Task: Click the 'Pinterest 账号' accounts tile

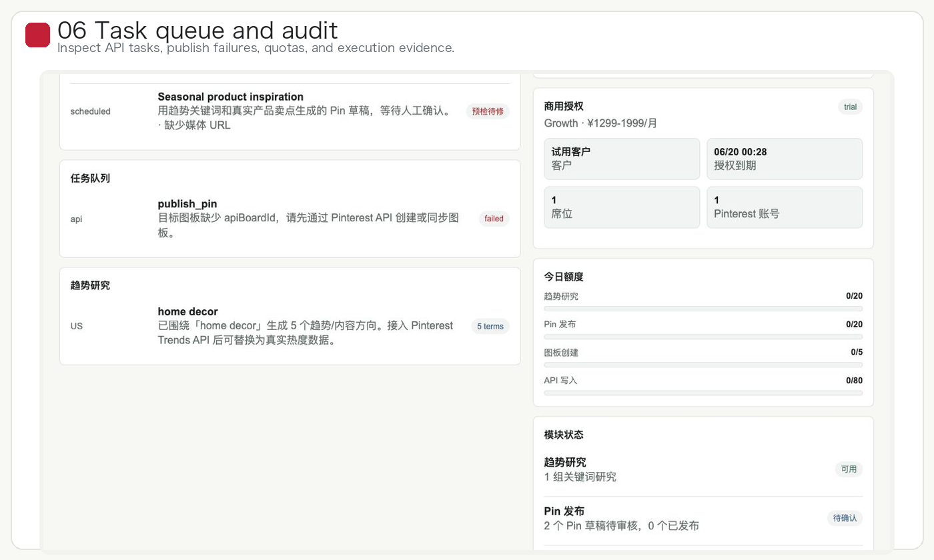Action: click(785, 207)
